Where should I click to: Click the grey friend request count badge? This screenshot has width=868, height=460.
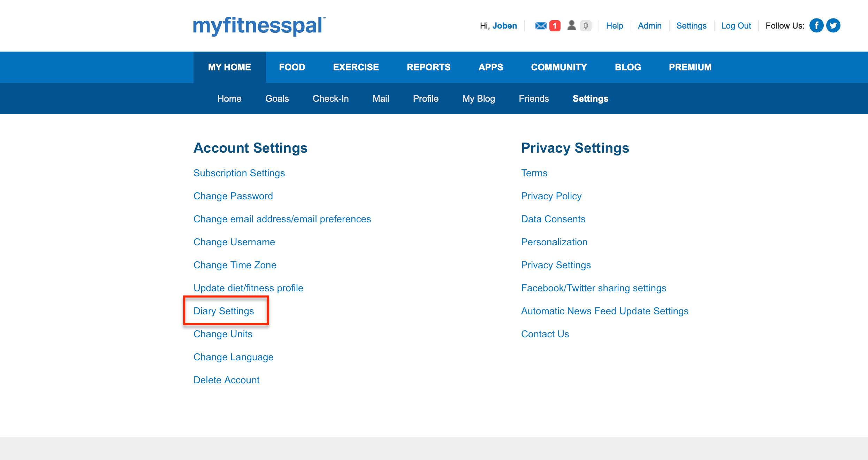coord(586,26)
